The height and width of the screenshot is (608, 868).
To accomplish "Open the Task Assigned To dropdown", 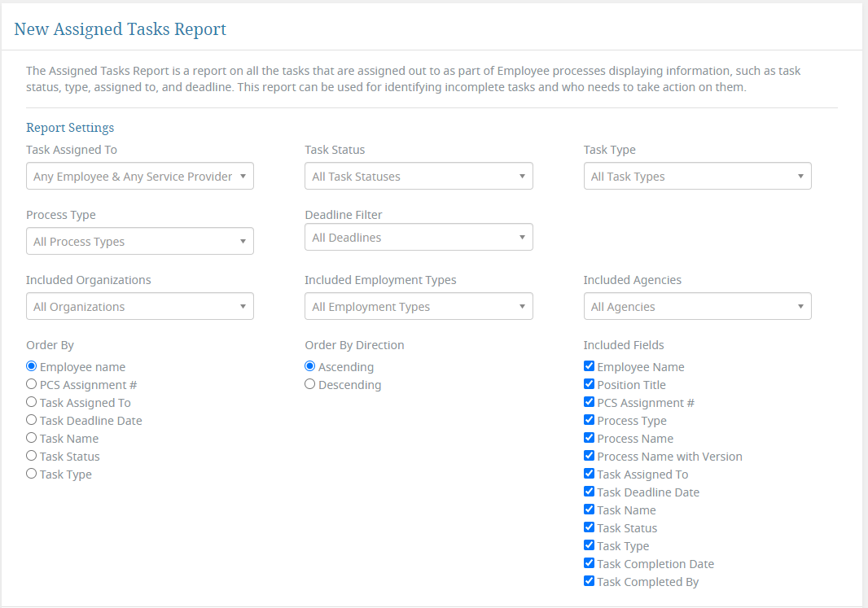I will click(139, 176).
